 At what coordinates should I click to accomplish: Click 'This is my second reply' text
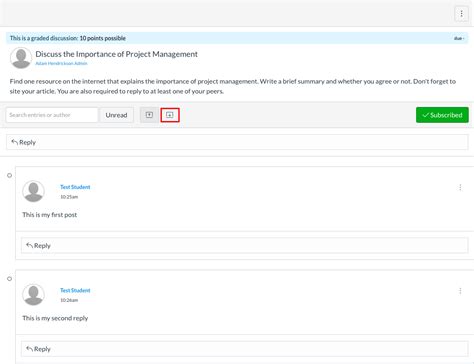pos(55,318)
